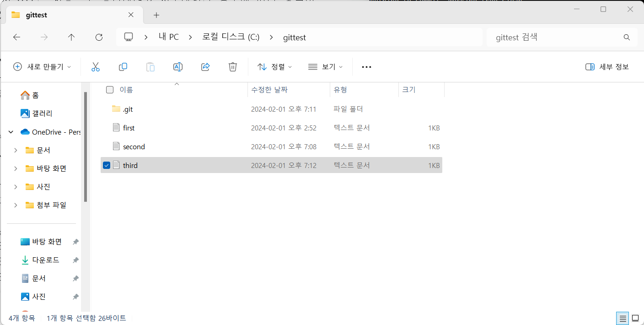Toggle the select-all checkbox in header
The width and height of the screenshot is (644, 325).
click(110, 90)
